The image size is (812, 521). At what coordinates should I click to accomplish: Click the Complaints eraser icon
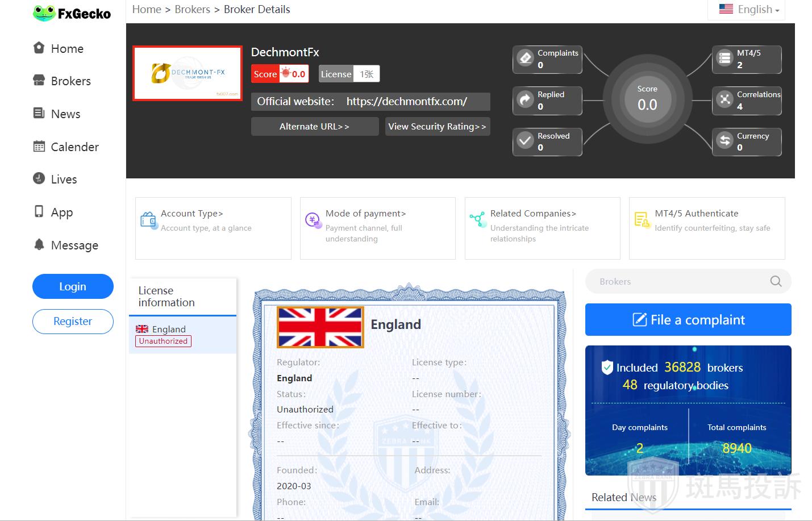526,59
